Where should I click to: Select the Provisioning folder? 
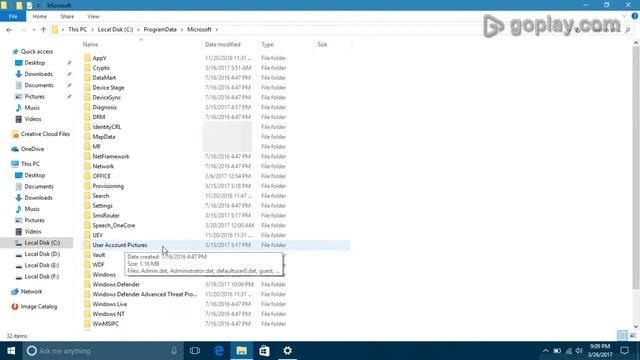tap(108, 186)
